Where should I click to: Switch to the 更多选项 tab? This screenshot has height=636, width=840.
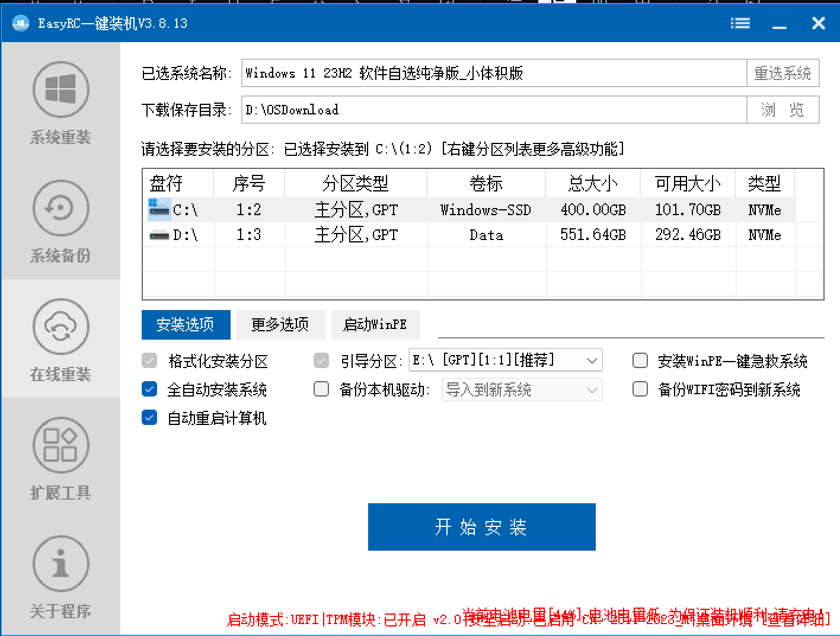pyautogui.click(x=280, y=324)
